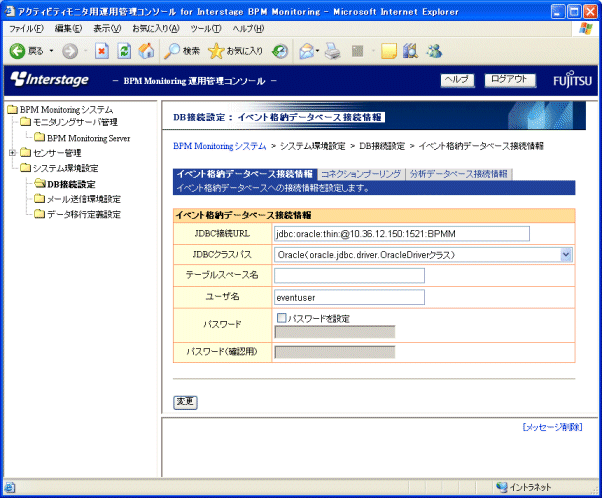This screenshot has height=498, width=602.
Task: Go to Home page icon
Action: pos(146,51)
